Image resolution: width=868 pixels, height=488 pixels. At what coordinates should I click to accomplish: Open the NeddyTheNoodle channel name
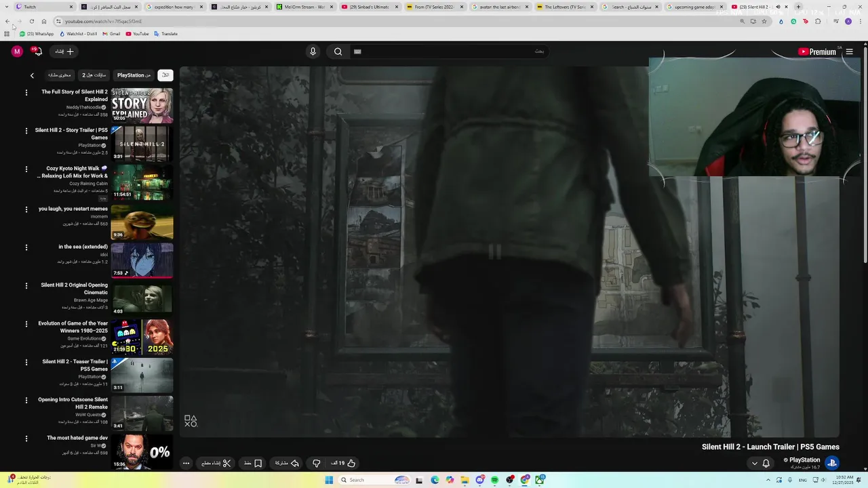tap(83, 107)
